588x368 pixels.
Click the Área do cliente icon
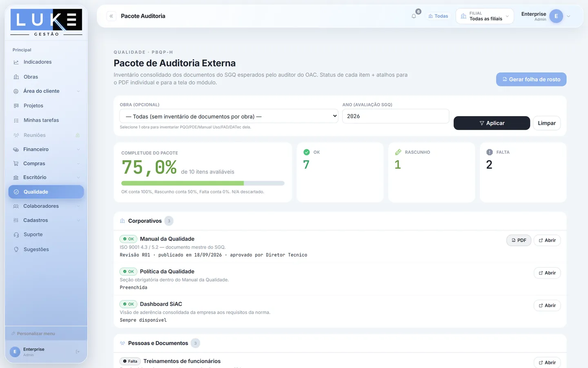(x=16, y=91)
